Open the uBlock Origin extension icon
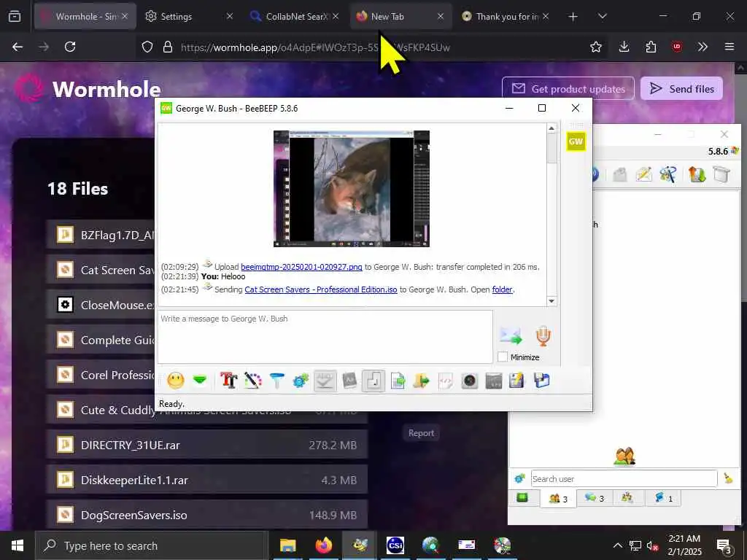Viewport: 747px width, 560px height. (677, 47)
